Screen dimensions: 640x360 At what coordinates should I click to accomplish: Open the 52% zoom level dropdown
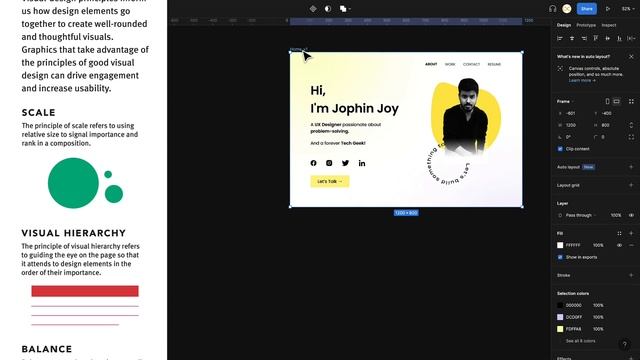[627, 9]
